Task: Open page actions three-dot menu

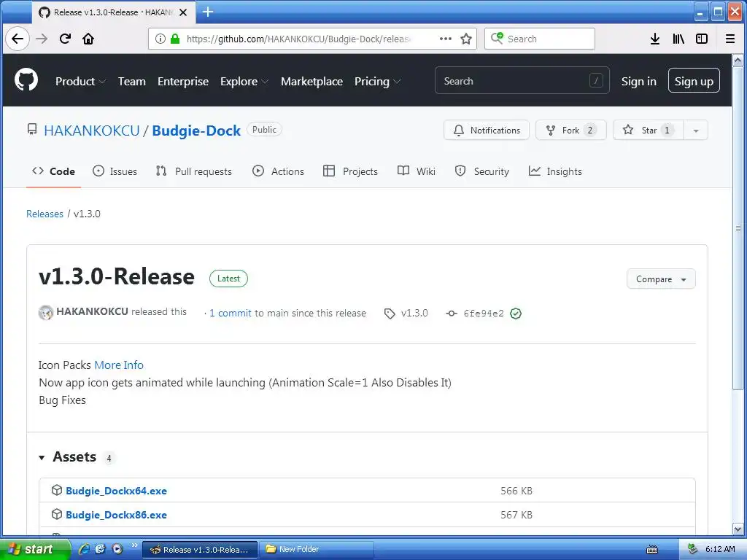Action: [x=446, y=39]
